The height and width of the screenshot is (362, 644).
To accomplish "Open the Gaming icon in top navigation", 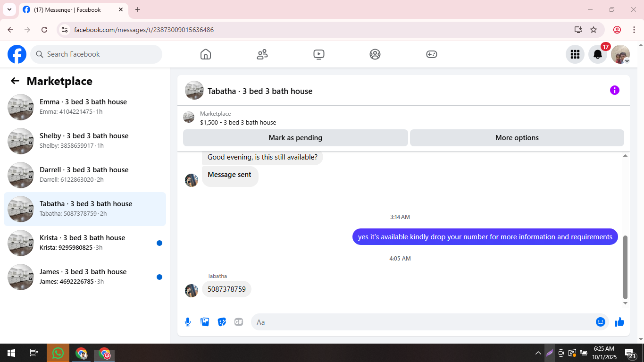I will [432, 54].
